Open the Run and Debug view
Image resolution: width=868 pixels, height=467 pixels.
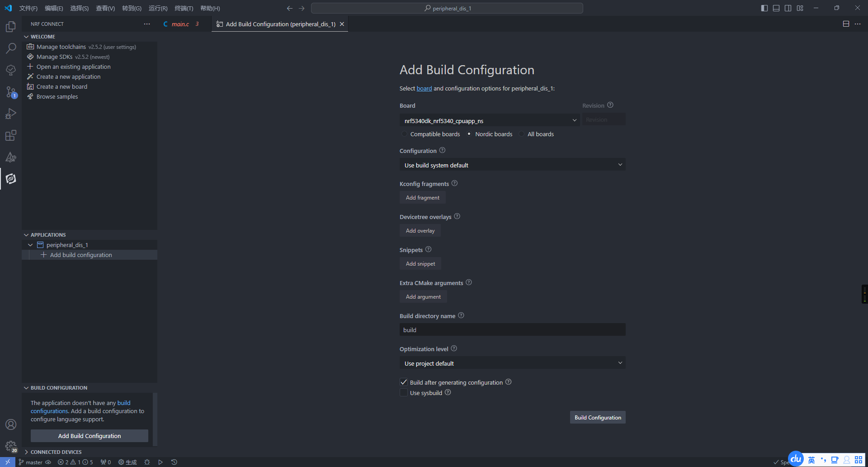[x=11, y=114]
